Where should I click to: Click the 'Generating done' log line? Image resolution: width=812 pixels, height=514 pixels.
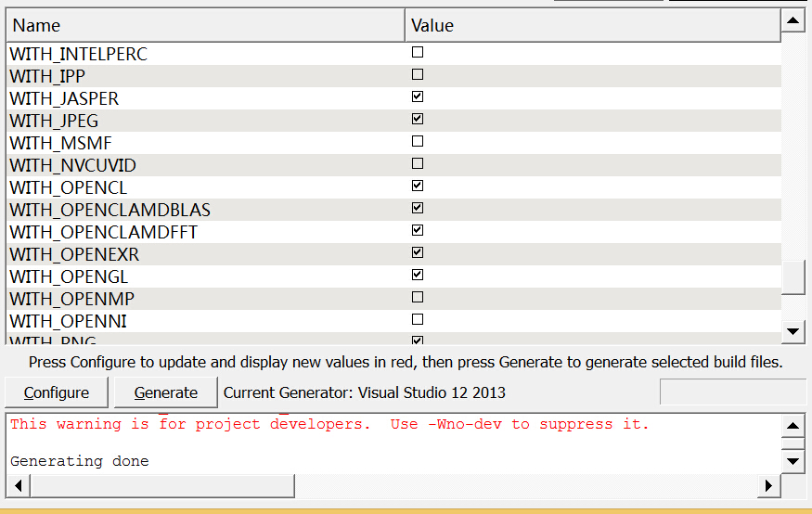pyautogui.click(x=80, y=461)
